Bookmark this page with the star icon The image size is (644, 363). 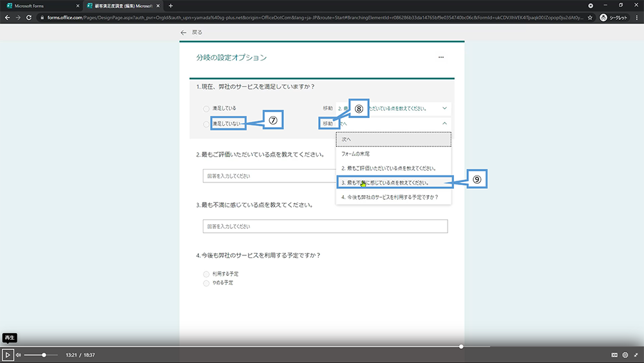[590, 17]
